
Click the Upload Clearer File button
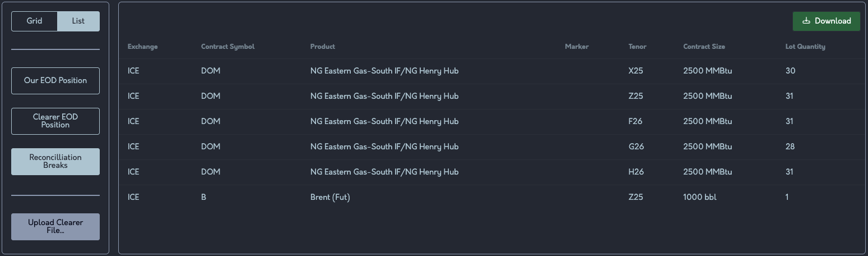tap(55, 227)
